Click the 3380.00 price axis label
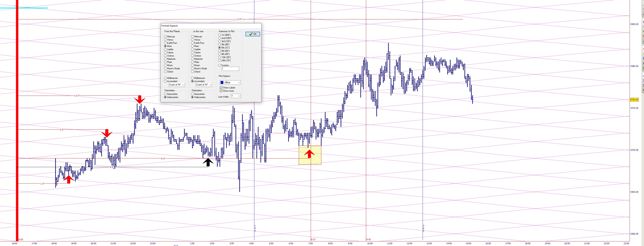The width and height of the screenshot is (644, 246). 634,66
